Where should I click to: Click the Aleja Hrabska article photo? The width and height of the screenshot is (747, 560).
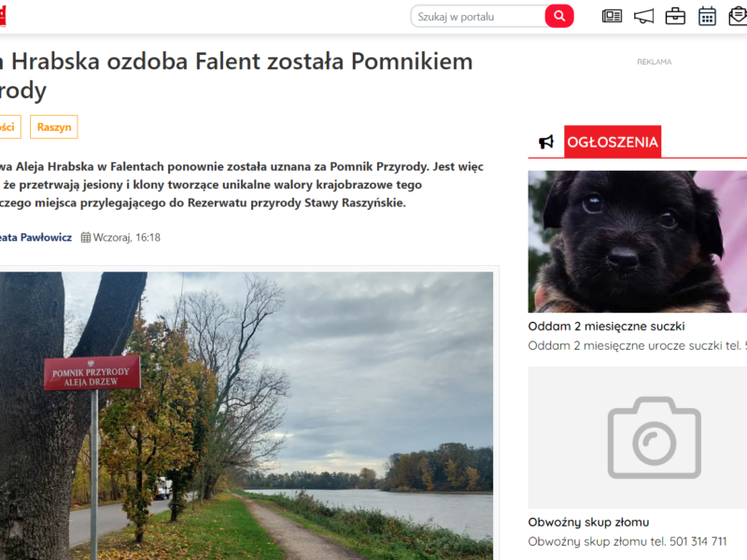[247, 415]
